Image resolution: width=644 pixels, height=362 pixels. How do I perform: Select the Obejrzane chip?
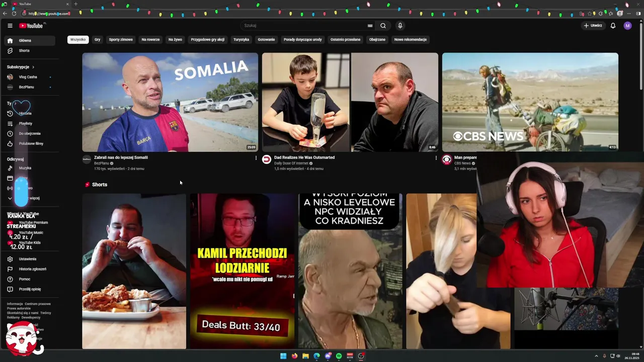pyautogui.click(x=377, y=40)
